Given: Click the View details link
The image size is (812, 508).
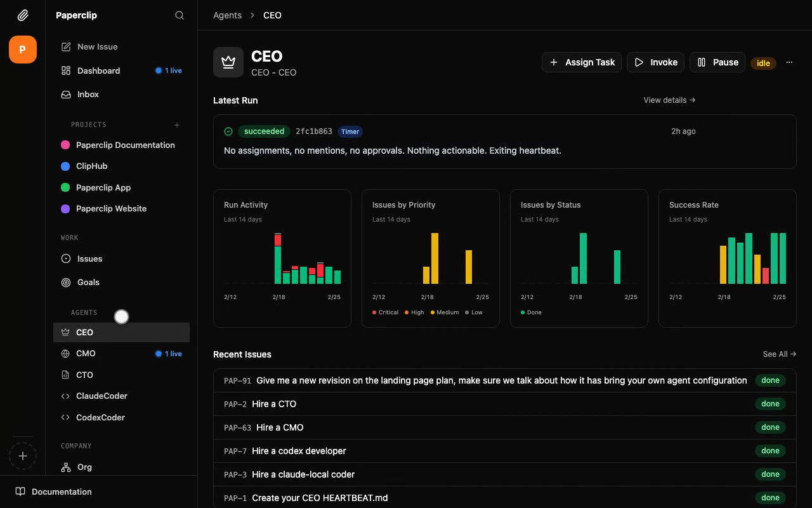Looking at the screenshot, I should 669,100.
